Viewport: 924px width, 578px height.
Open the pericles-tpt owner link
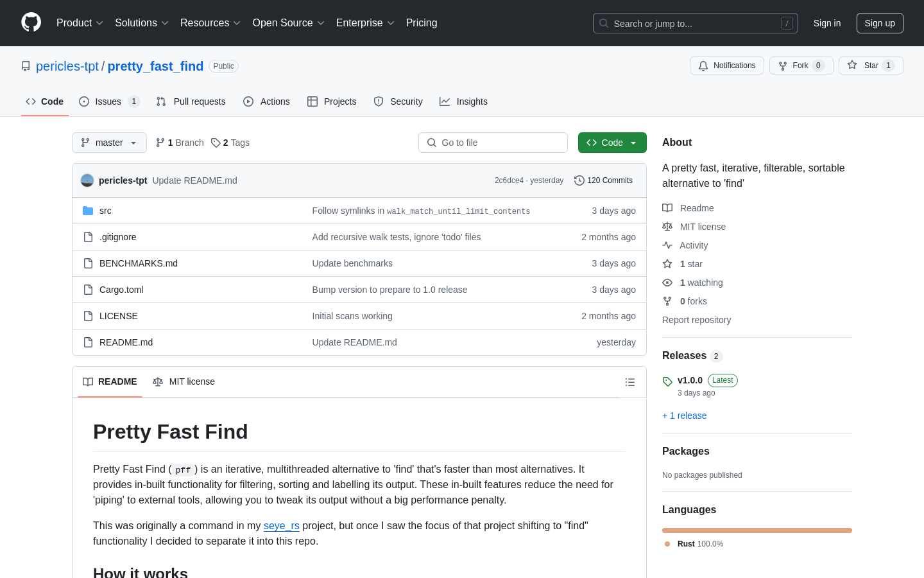pos(67,66)
